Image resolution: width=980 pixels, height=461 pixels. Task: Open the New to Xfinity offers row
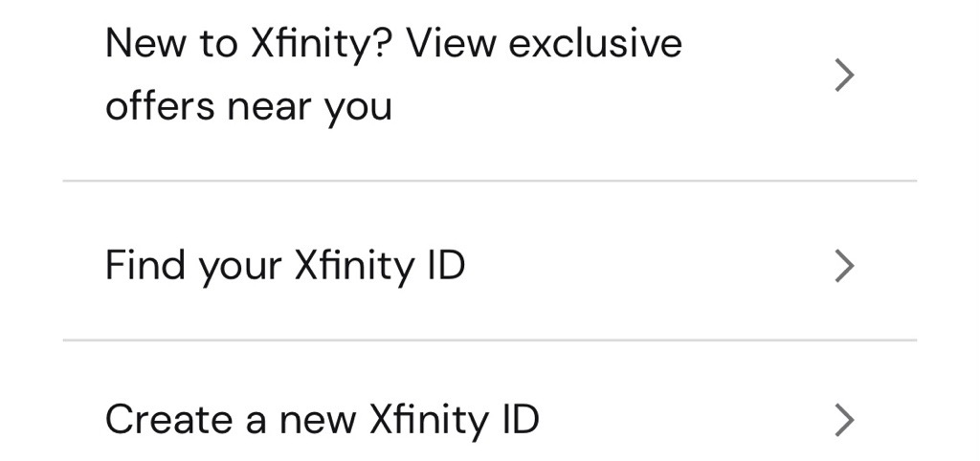[x=490, y=75]
